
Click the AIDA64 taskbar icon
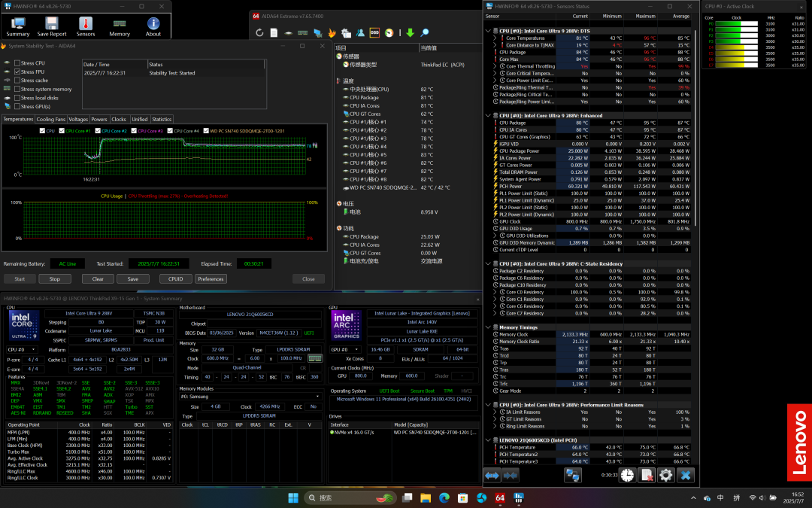coord(500,497)
